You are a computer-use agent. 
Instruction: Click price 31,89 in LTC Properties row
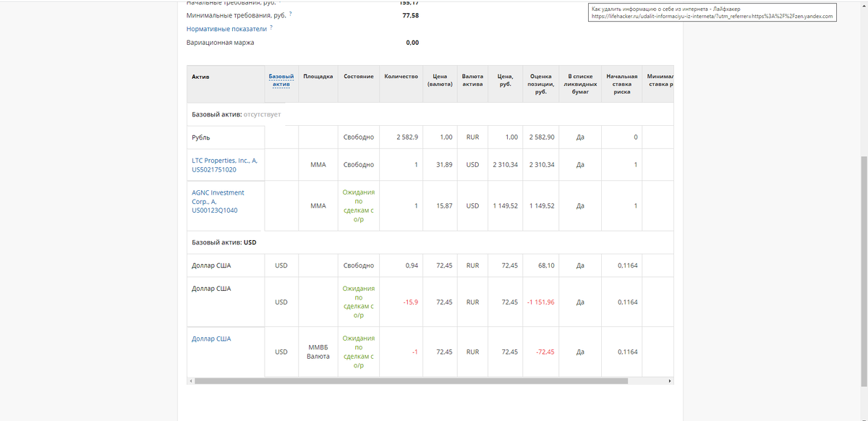445,165
